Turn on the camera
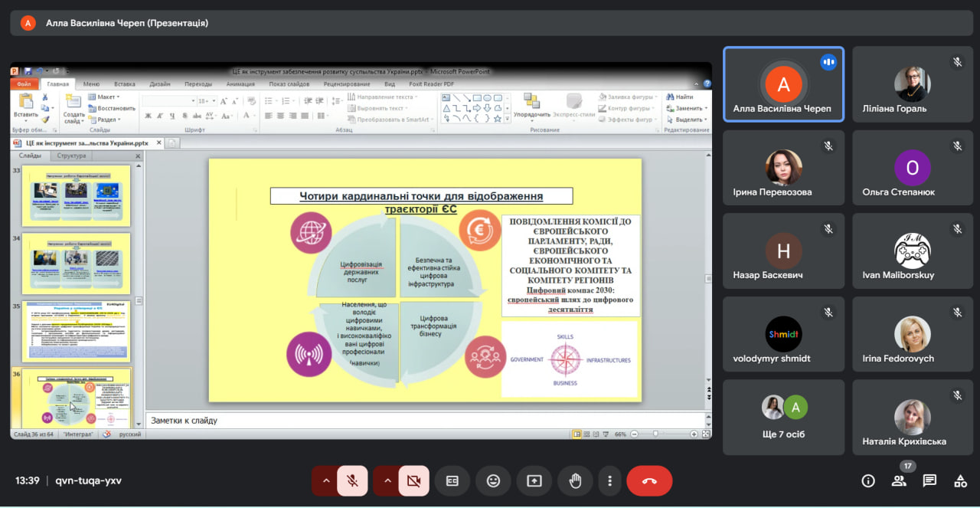The width and height of the screenshot is (980, 508). (414, 481)
